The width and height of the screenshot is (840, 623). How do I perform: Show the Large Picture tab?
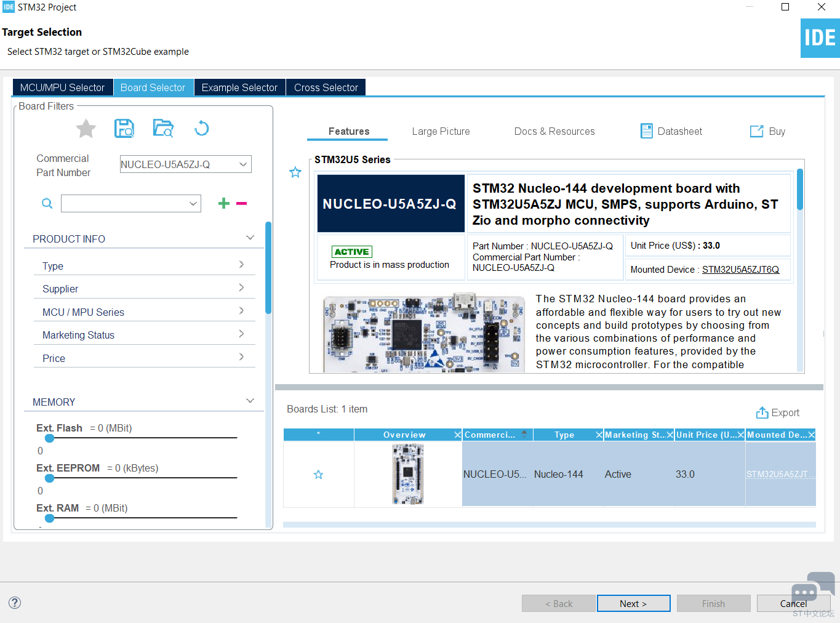(441, 131)
